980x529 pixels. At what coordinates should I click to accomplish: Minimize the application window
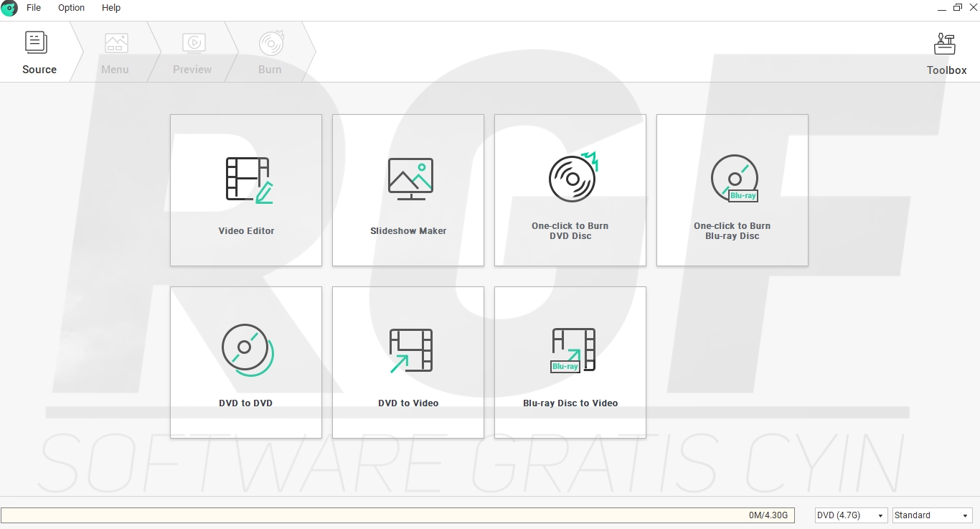[941, 8]
